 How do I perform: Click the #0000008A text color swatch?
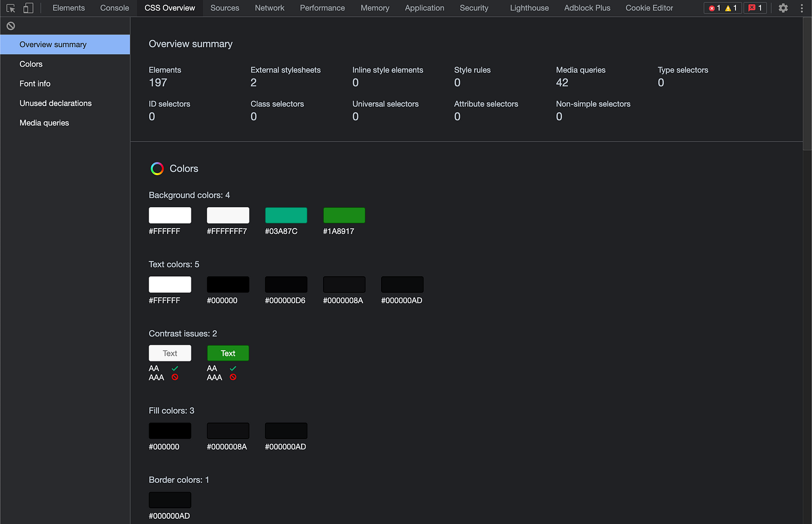point(344,284)
